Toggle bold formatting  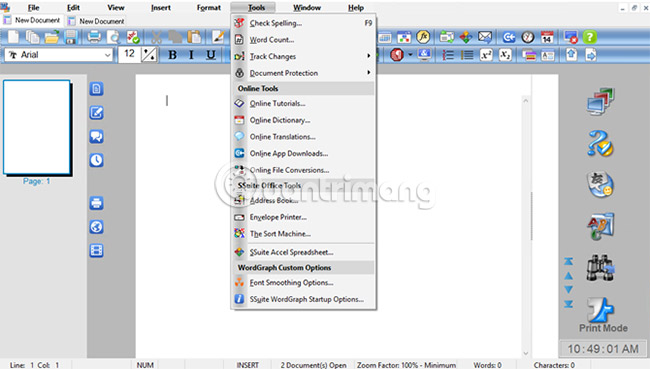coord(172,55)
